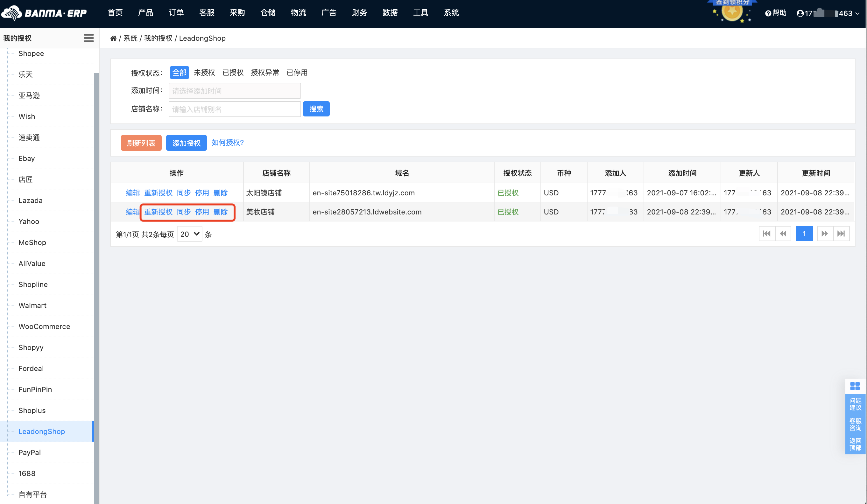Filter list by 已停用 status

[297, 72]
